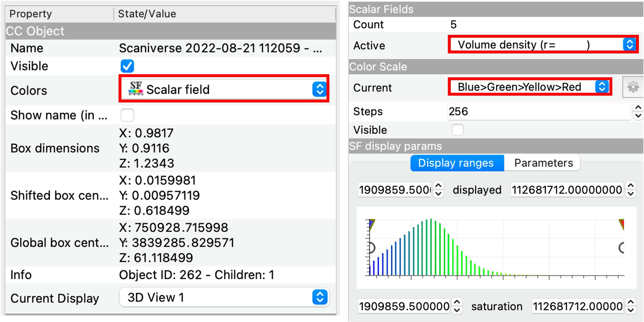Click displayed maximum stepper arrows
The width and height of the screenshot is (644, 322).
(631, 190)
